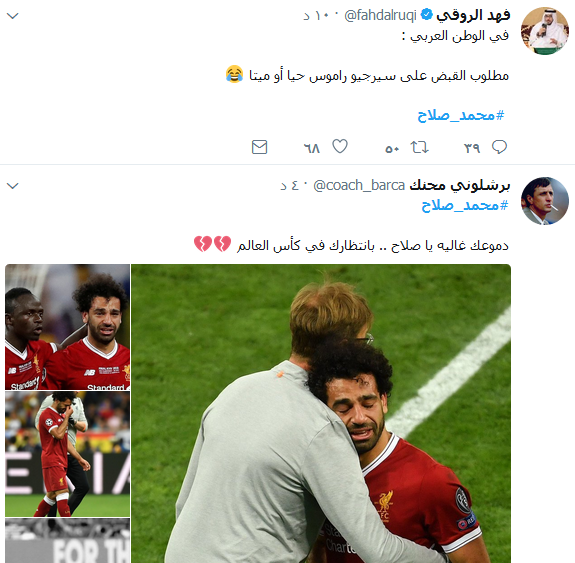Expand the chevron menu on coach_barca tweet
The height and width of the screenshot is (563, 575).
click(x=13, y=186)
